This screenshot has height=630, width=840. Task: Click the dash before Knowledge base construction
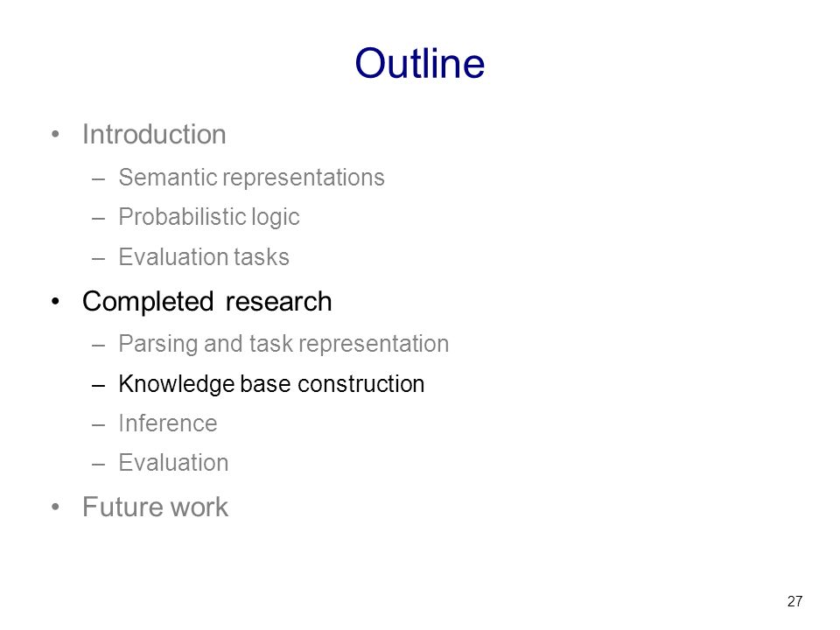tap(98, 385)
